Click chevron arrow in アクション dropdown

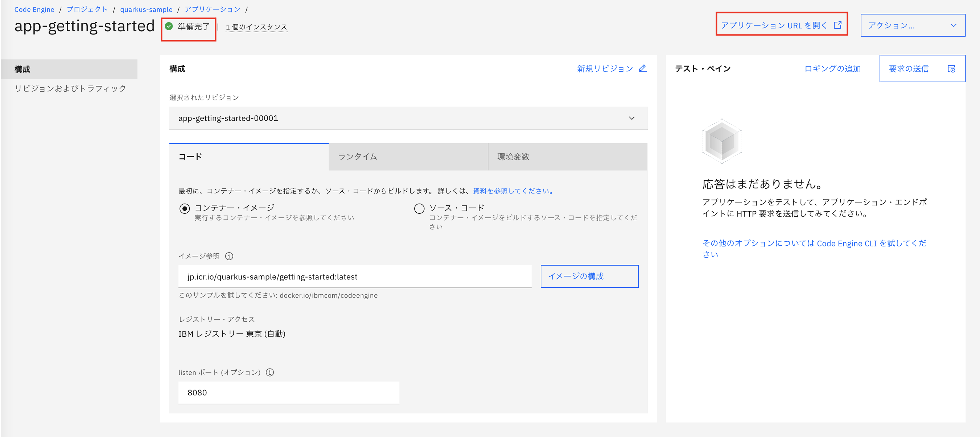click(x=954, y=25)
